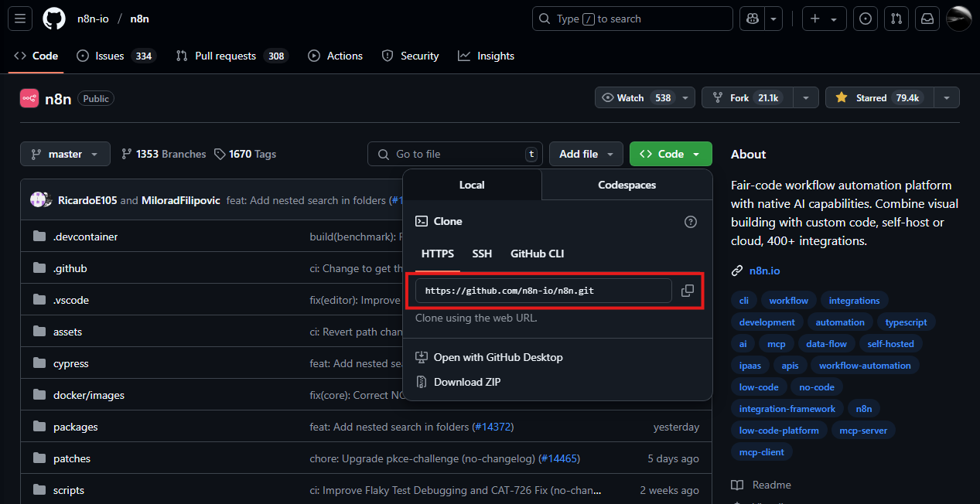Screen dimensions: 980x504
Task: Open the patches folder
Action: click(72, 458)
